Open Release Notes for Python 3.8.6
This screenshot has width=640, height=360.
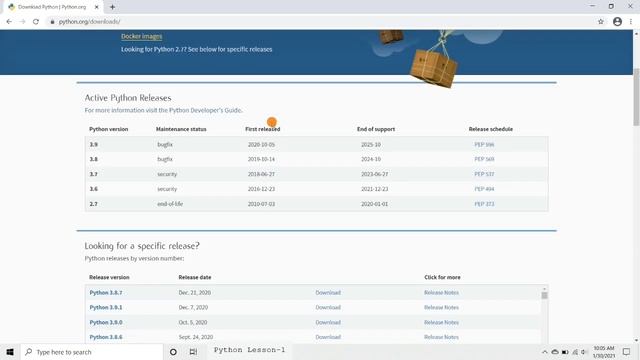click(x=441, y=337)
